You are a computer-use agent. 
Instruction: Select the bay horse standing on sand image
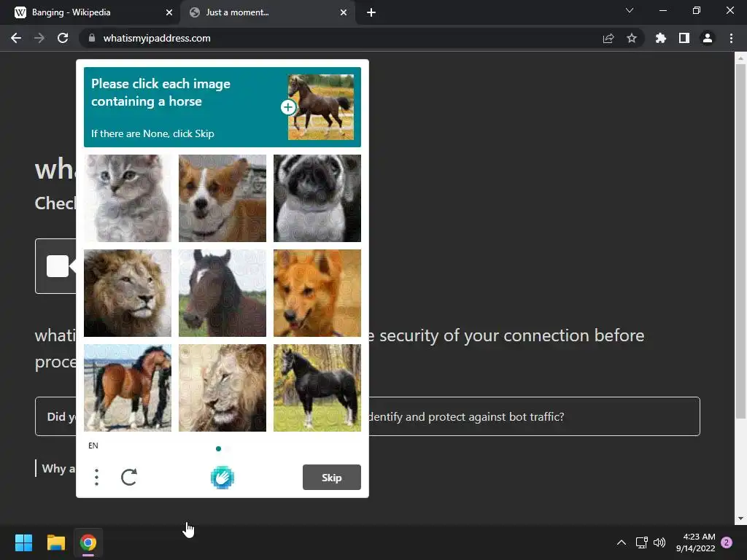tap(128, 388)
